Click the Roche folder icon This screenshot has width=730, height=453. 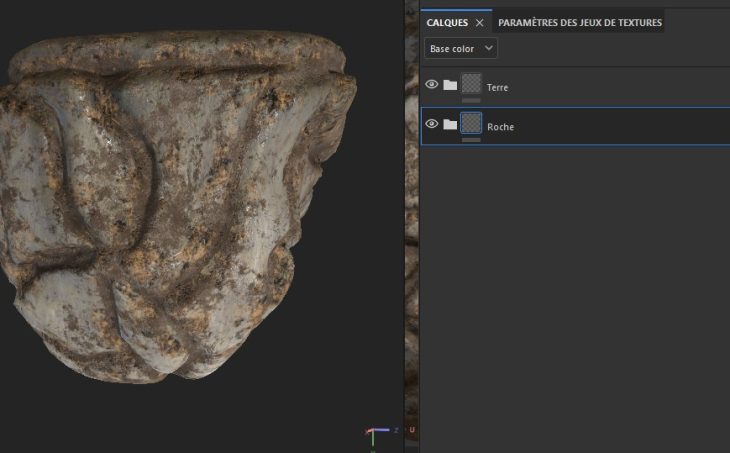(450, 124)
